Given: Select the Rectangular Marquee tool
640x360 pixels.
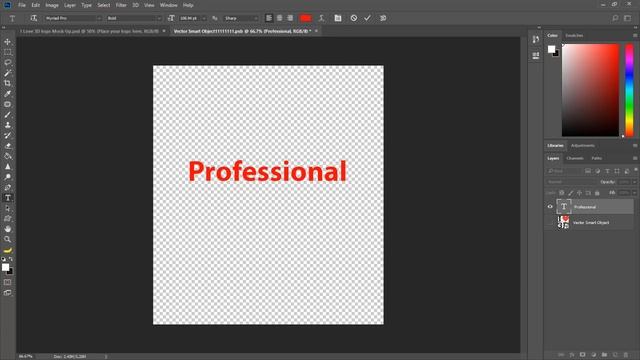Looking at the screenshot, I should pos(7,52).
